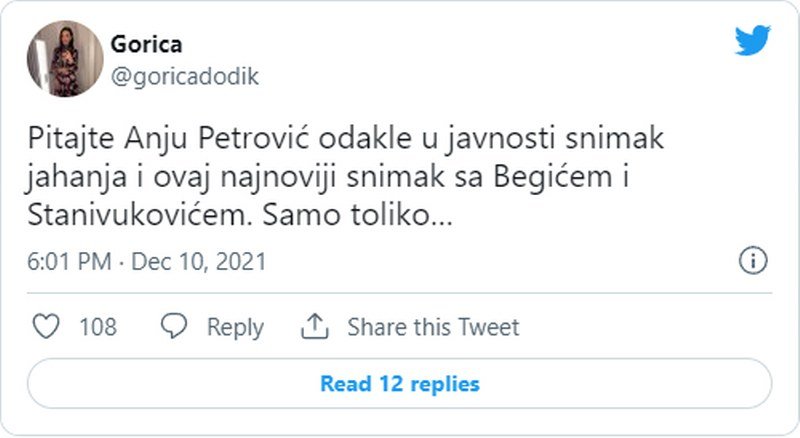Screen dimensions: 800x438
Task: Open the Twitter info circle icon
Action: point(752,262)
